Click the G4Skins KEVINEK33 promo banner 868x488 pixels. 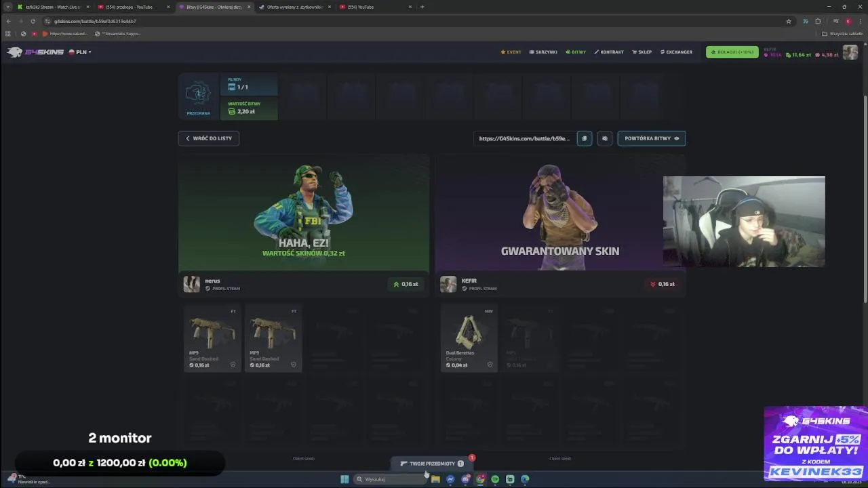[815, 443]
